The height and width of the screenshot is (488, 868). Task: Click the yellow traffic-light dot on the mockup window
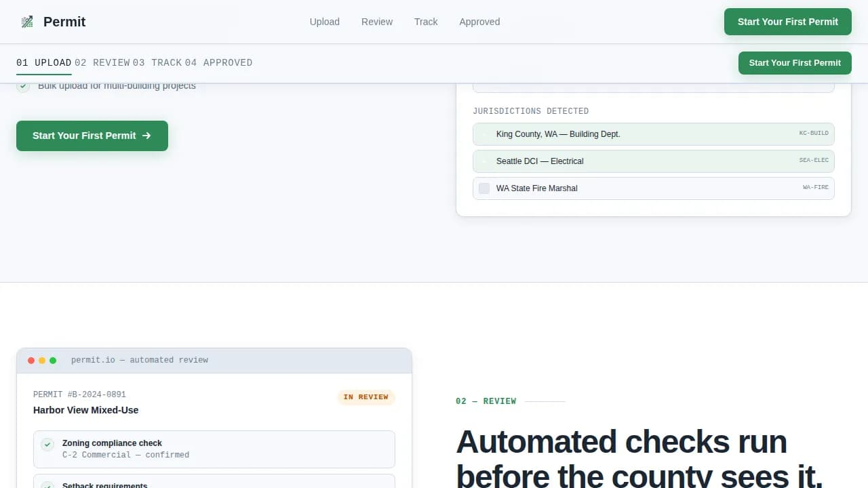tap(41, 360)
